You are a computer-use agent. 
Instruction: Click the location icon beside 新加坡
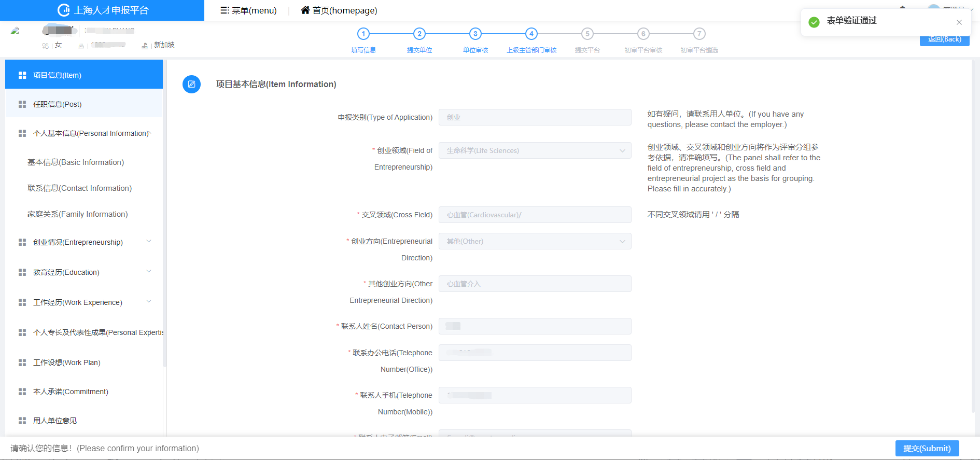tap(145, 46)
